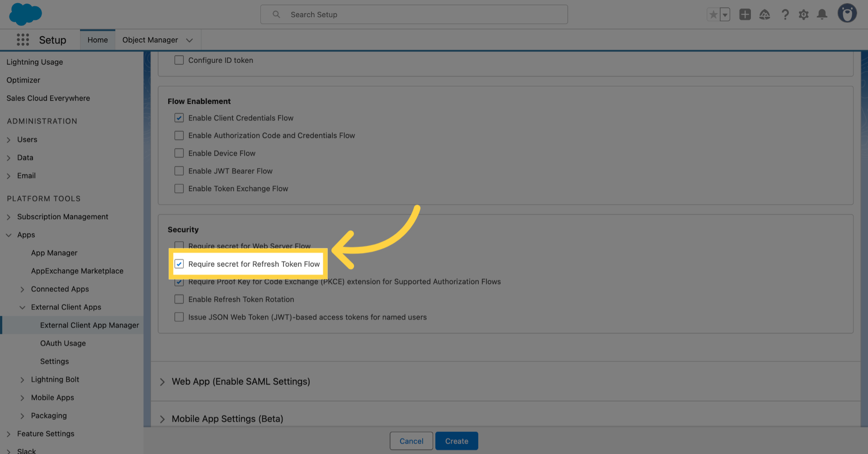Check Enable Refresh Token Rotation
The height and width of the screenshot is (454, 868).
179,299
